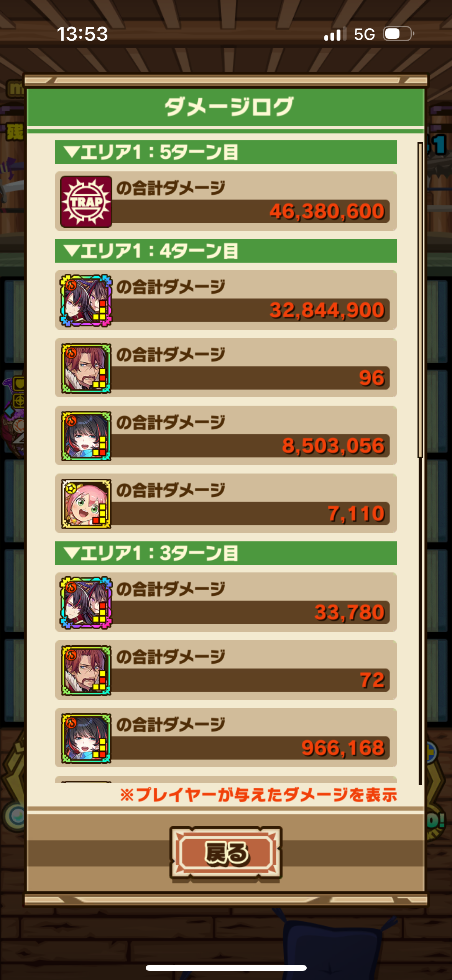Collapse the エリア1：4ターン目 section
This screenshot has width=452, height=980.
coord(226,251)
